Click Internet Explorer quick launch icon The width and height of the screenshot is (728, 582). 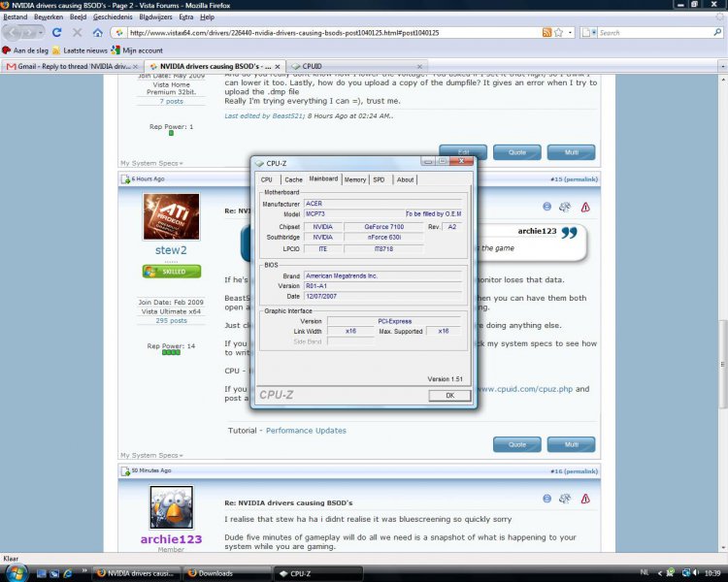point(68,573)
